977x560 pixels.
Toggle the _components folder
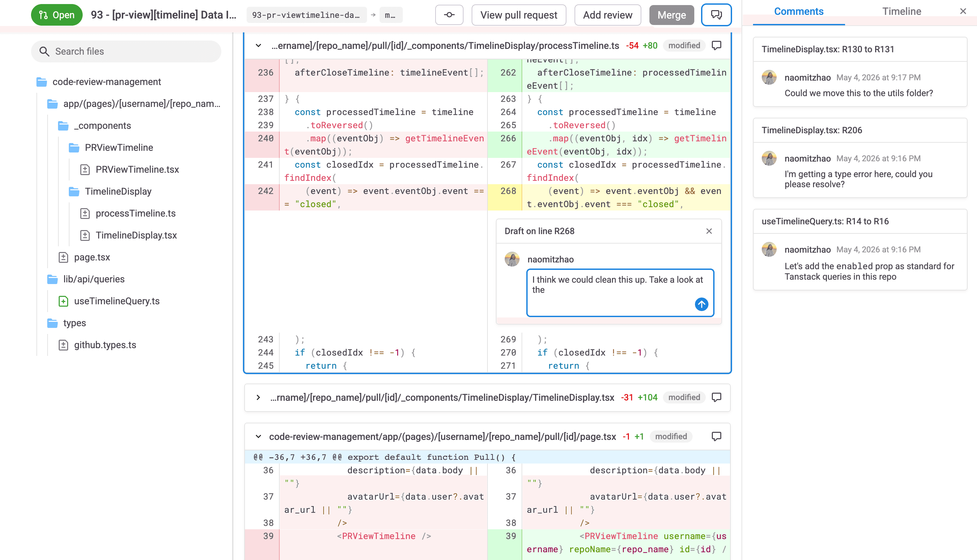pos(94,126)
